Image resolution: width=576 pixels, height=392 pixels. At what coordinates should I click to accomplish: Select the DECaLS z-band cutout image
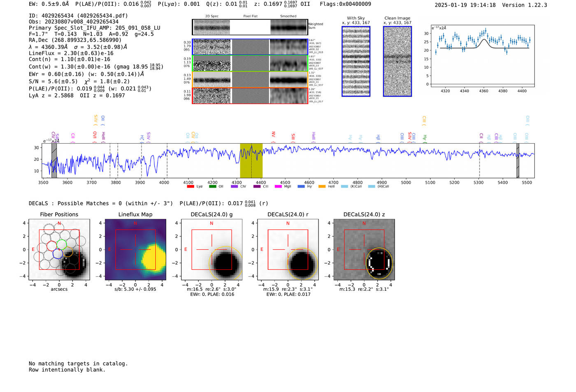tap(364, 250)
